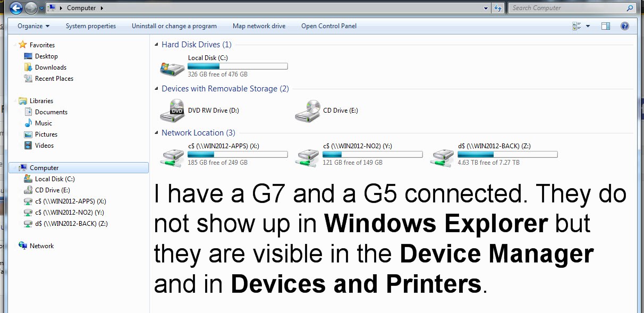Image resolution: width=644 pixels, height=313 pixels.
Task: Select the Videos library
Action: (44, 146)
